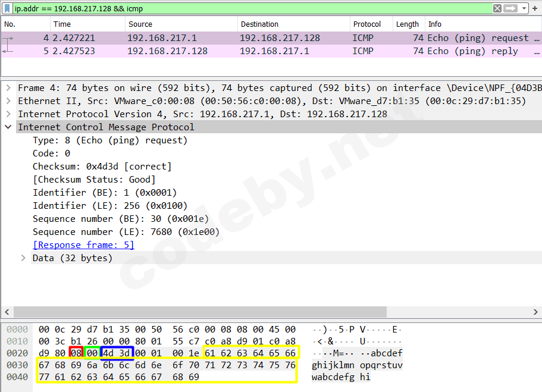Select the Identifier (BE): 1 field

[x=105, y=193]
